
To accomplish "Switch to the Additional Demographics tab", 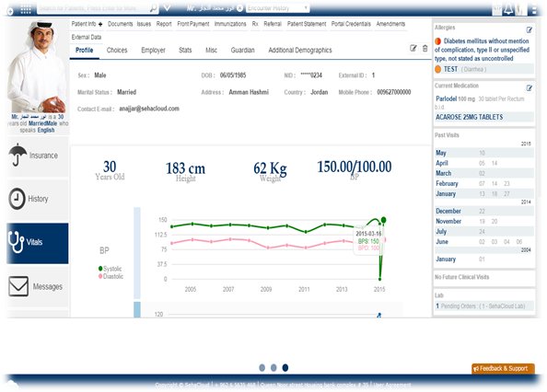I will pyautogui.click(x=300, y=51).
